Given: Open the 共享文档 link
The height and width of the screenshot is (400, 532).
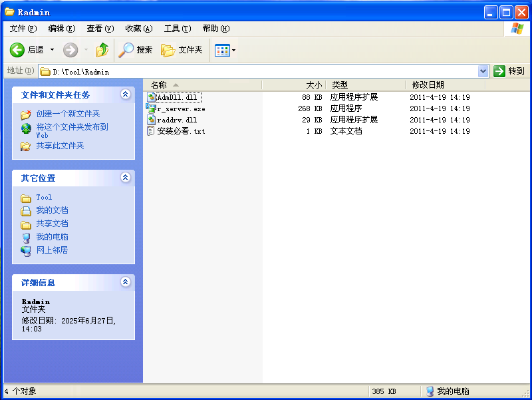Looking at the screenshot, I should pos(53,224).
